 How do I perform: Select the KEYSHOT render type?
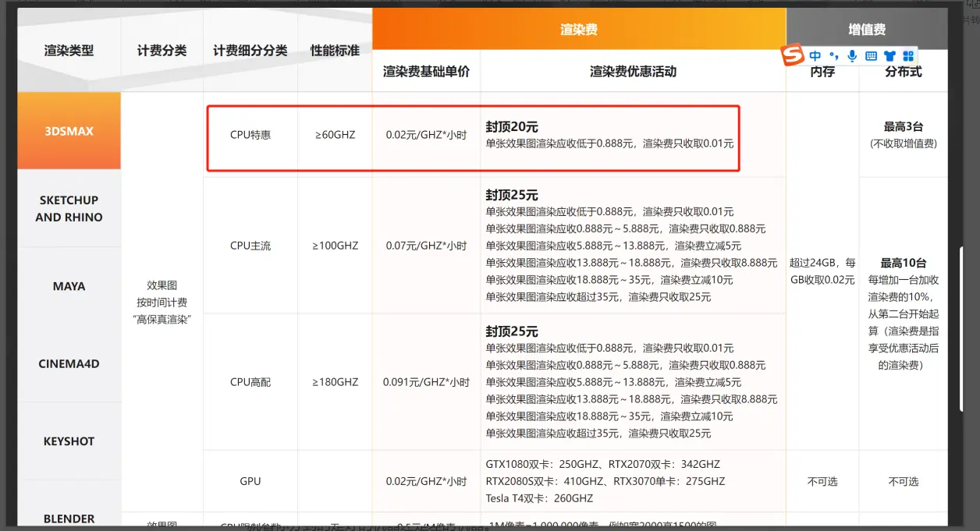tap(69, 441)
